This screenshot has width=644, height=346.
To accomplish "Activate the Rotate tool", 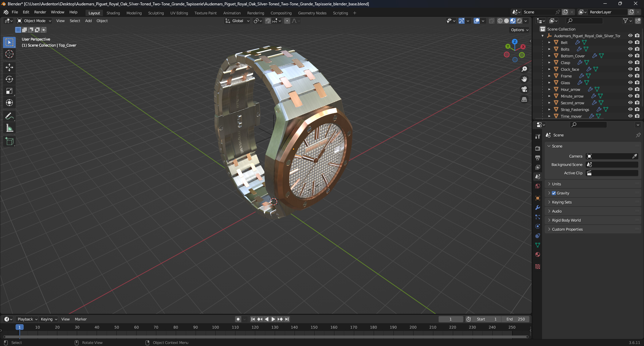I will [9, 79].
